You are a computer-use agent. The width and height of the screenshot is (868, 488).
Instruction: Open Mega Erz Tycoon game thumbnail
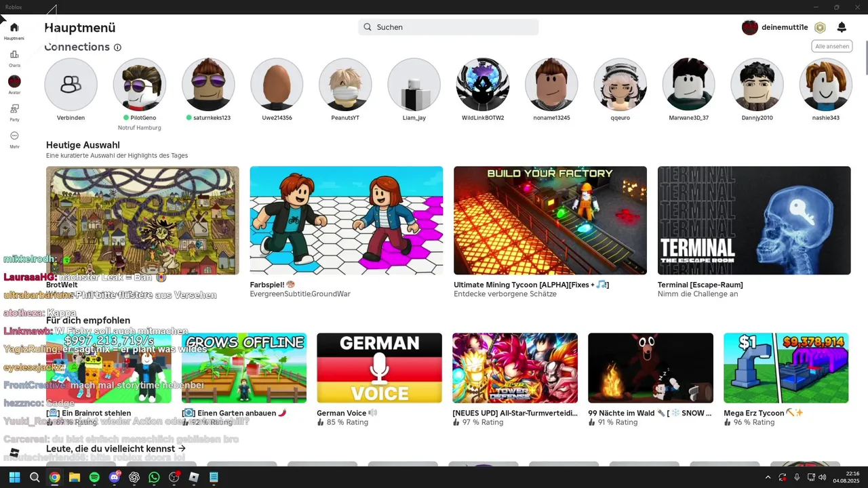tap(786, 368)
